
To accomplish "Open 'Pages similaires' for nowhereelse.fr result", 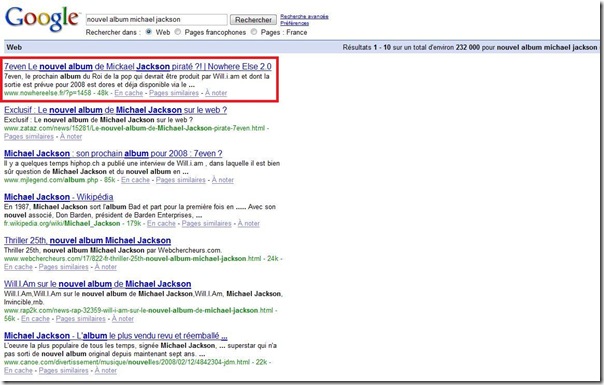I will pos(174,93).
